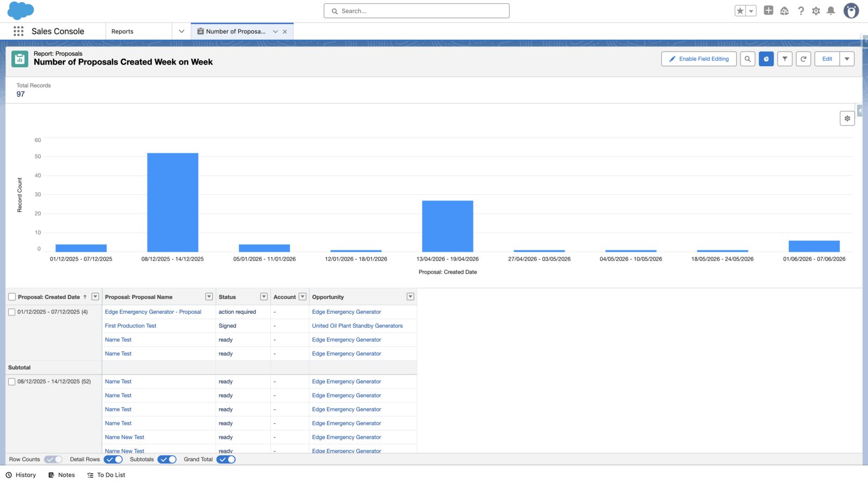Open the report tab actions dropdown

point(276,31)
